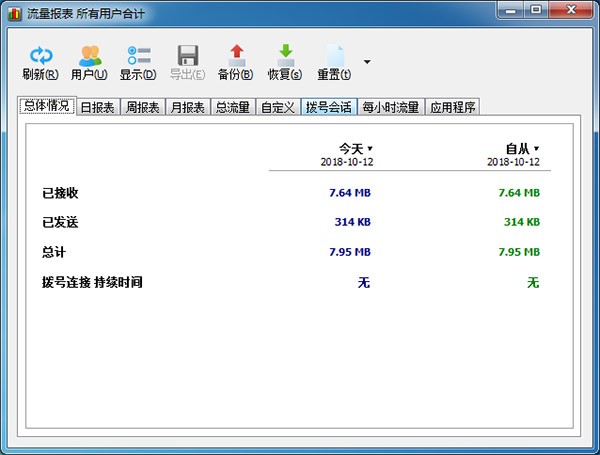Click the 刷新 (Refresh) toolbar icon
Image resolution: width=600 pixels, height=455 pixels.
pyautogui.click(x=40, y=56)
